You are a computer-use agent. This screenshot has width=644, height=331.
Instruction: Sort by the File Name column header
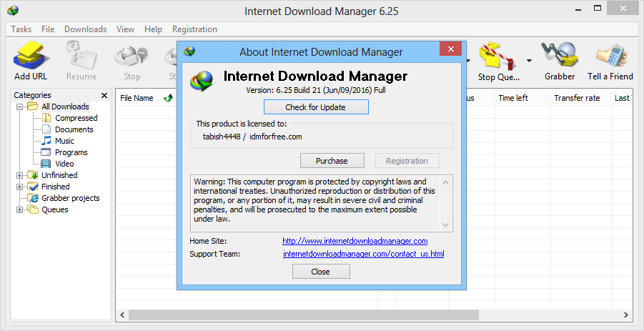click(137, 98)
